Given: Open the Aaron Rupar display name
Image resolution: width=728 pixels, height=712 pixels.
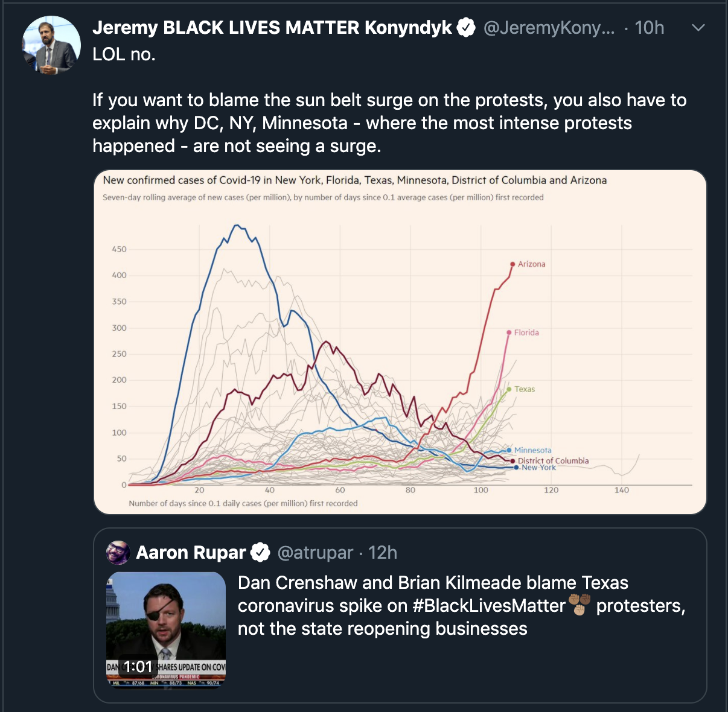Looking at the screenshot, I should pos(191,553).
